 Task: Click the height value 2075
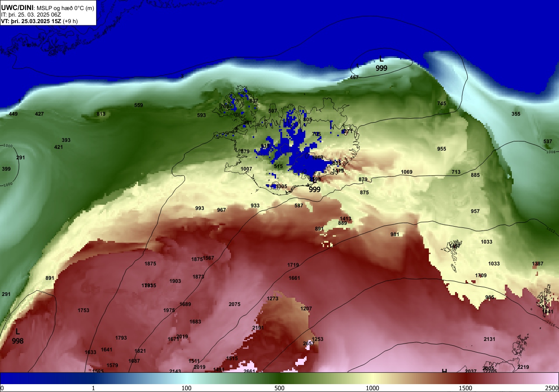pos(235,304)
